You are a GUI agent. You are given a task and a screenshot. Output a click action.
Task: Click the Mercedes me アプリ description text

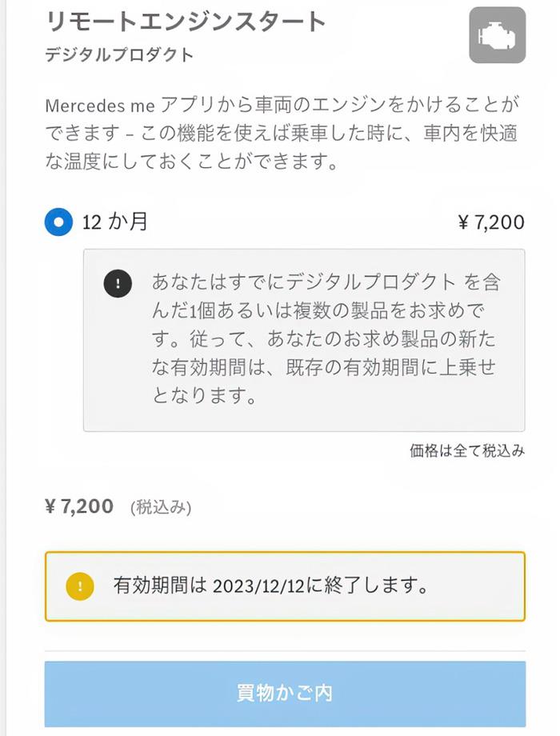tap(282, 134)
